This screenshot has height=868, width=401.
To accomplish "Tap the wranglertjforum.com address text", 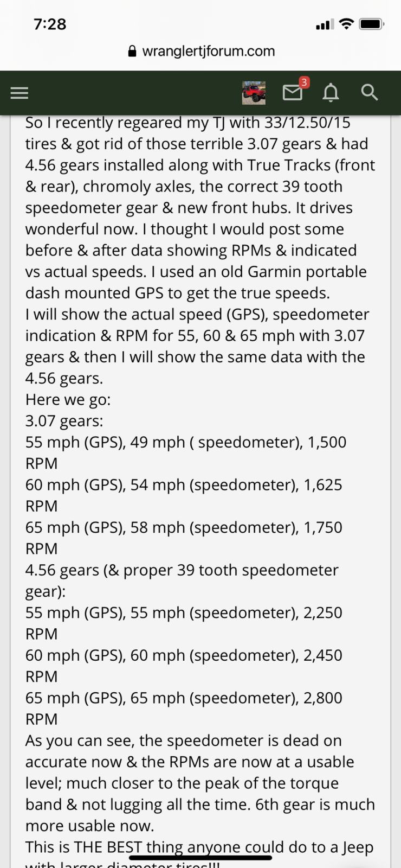I will pyautogui.click(x=208, y=51).
